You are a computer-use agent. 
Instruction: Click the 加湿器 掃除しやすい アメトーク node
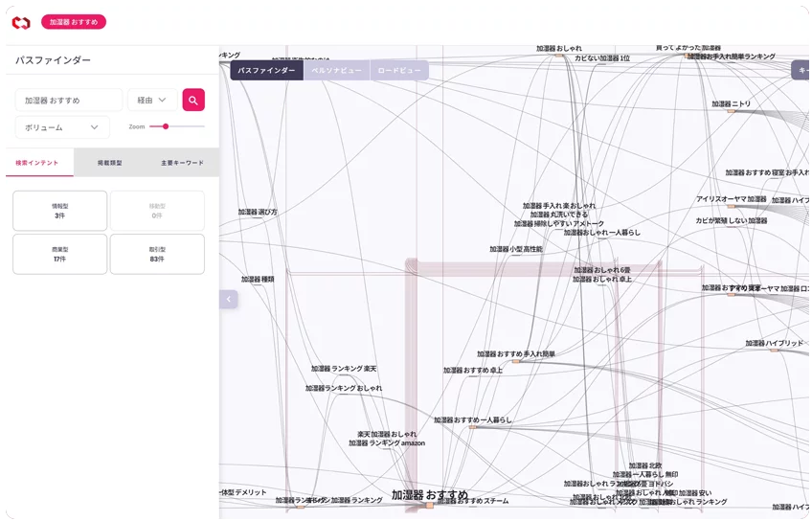tap(559, 224)
